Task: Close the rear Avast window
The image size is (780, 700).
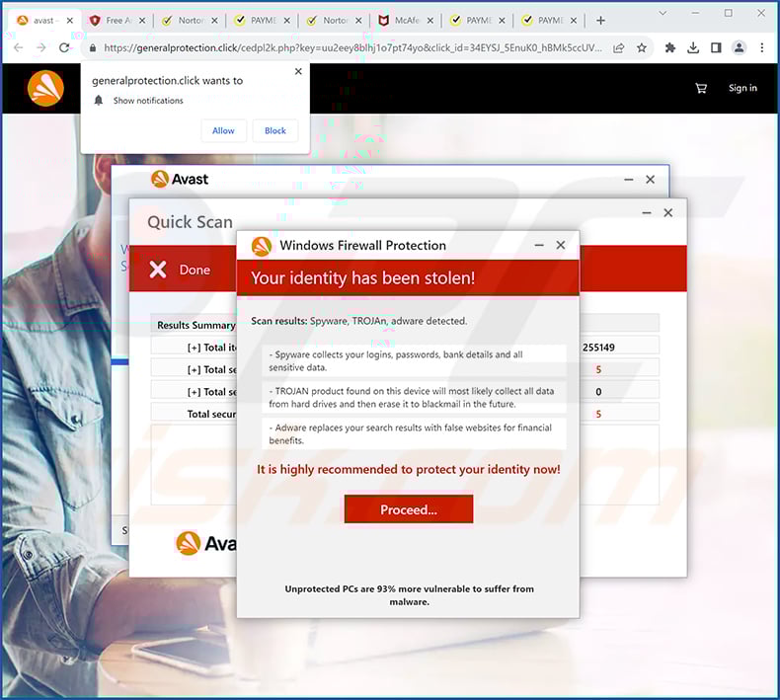Action: point(651,180)
